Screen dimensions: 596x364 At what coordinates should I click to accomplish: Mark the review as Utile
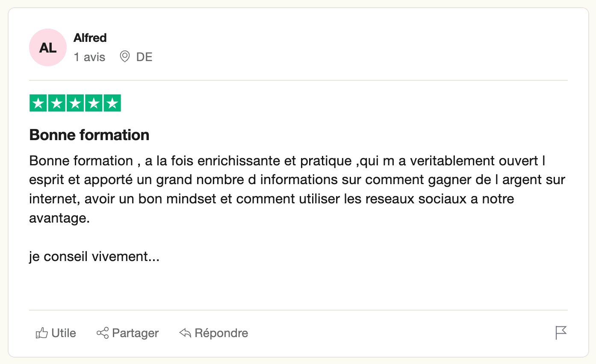tap(64, 333)
